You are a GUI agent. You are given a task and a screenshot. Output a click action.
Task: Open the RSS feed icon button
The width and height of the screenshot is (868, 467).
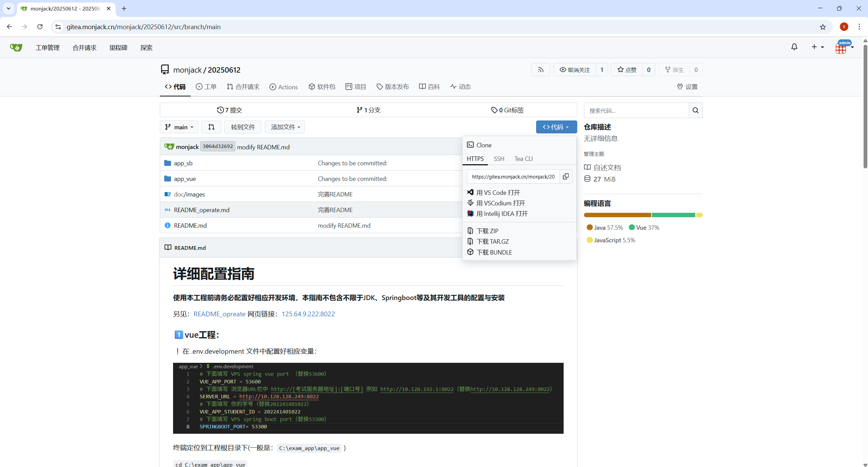click(x=541, y=70)
